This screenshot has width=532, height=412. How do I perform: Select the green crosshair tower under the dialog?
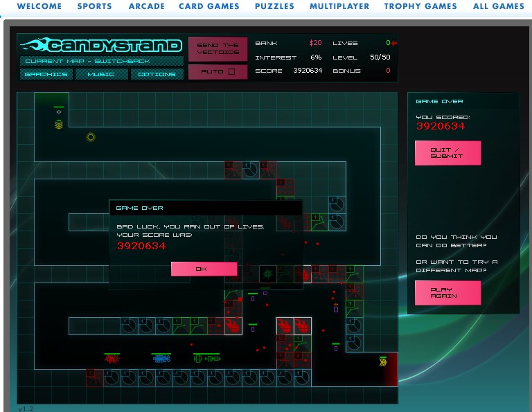(x=267, y=274)
